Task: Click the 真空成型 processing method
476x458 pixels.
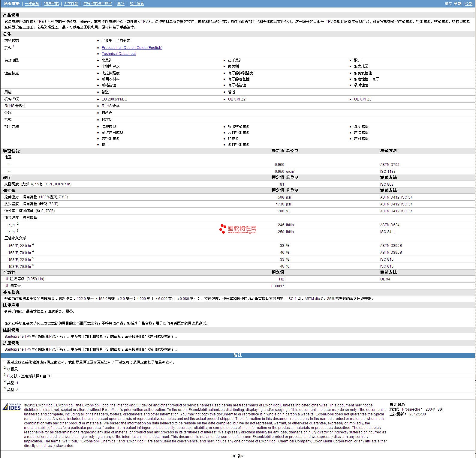Action: pos(361,127)
